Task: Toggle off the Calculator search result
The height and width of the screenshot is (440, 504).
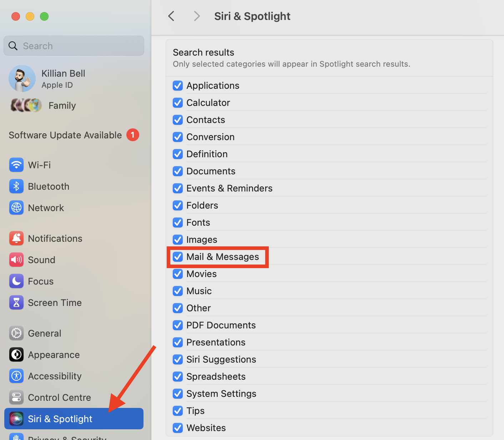Action: point(177,103)
